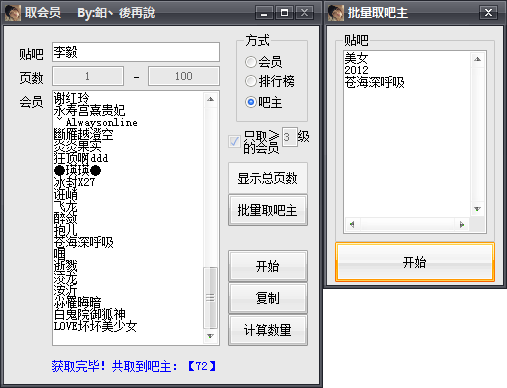Click the member list scroll-up arrow
Viewport: 507px width, 388px height.
coord(210,99)
